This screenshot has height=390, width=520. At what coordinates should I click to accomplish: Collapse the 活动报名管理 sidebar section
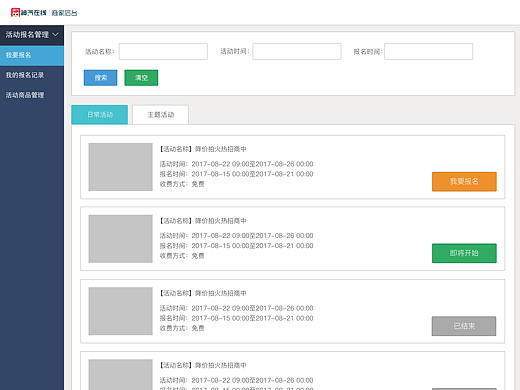pyautogui.click(x=32, y=35)
